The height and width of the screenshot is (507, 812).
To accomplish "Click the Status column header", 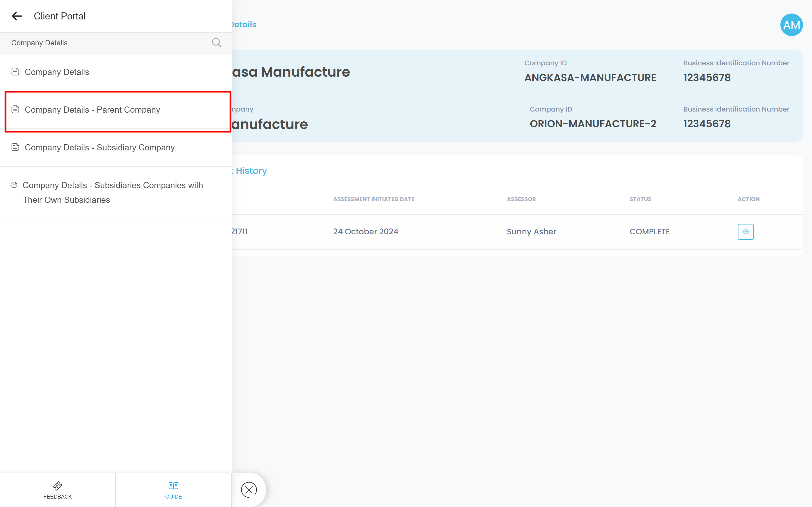I will 640,199.
